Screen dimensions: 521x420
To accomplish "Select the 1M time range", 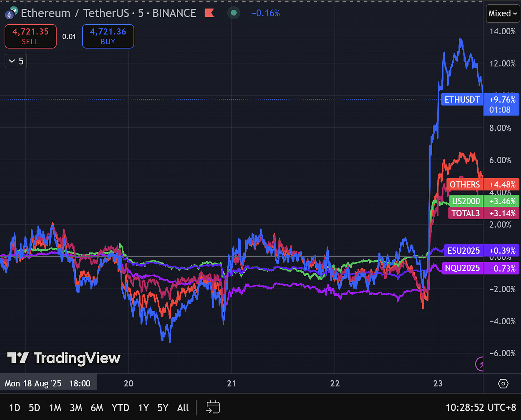I will [x=55, y=407].
